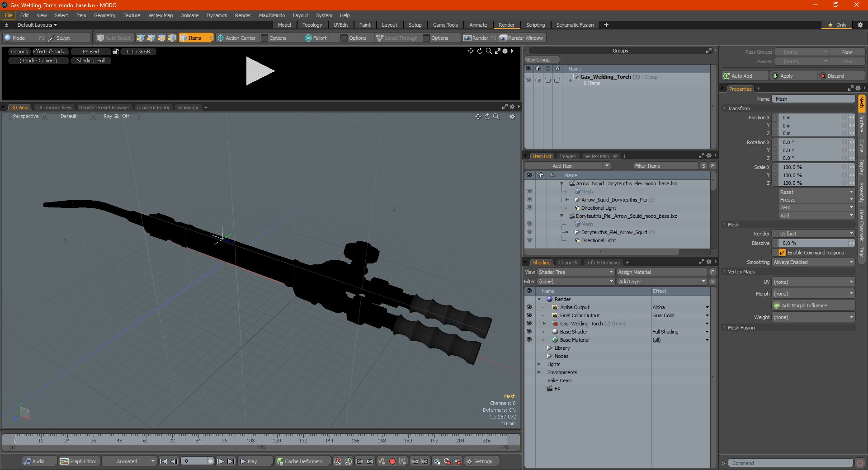Toggle Action Center Options checkbox
Screen dimensions: 868x470
click(x=265, y=38)
